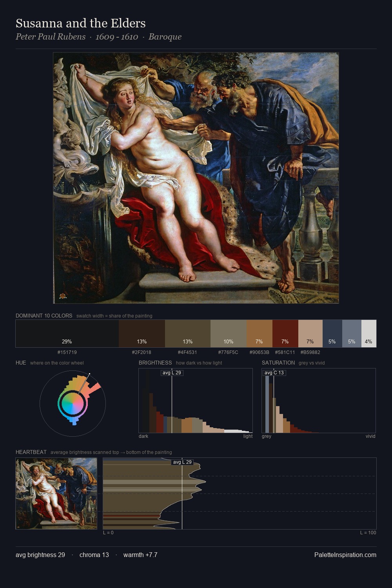Choose the light grey 4% swatch
This screenshot has width=392, height=588.
pyautogui.click(x=368, y=334)
